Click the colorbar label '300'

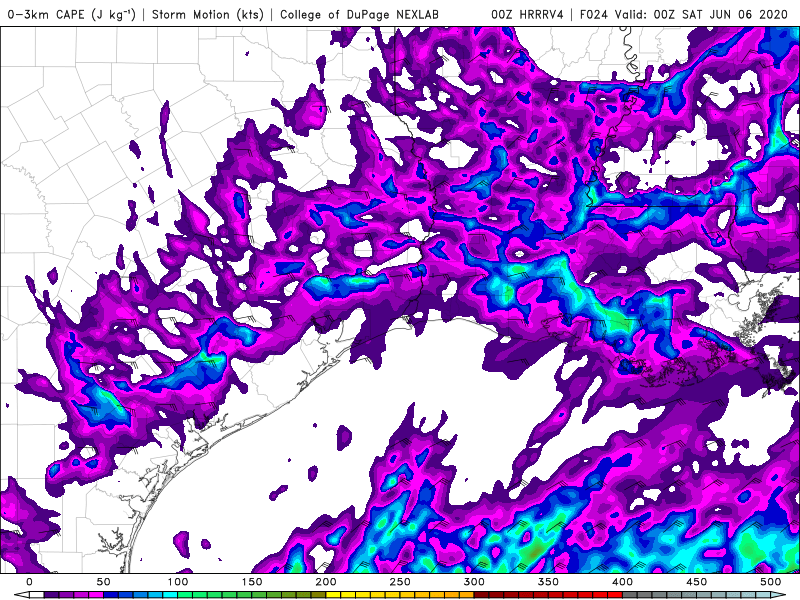click(474, 582)
